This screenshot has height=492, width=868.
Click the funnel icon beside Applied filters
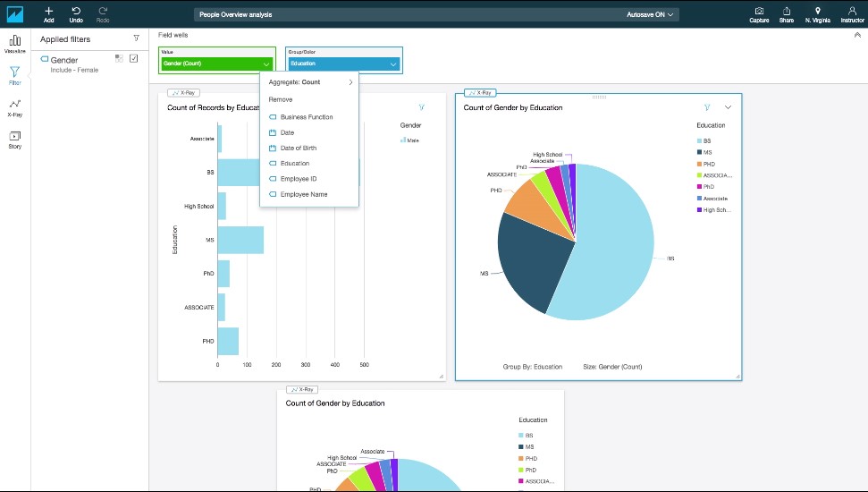point(136,38)
